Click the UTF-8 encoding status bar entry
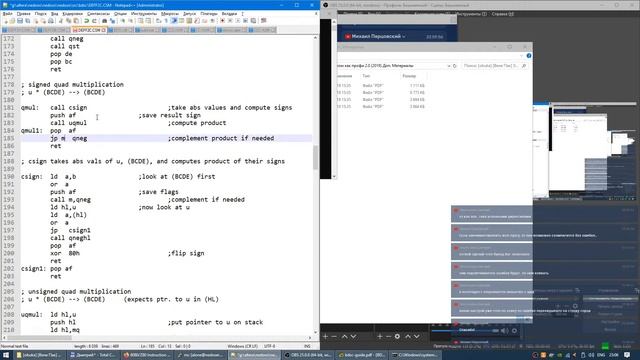The image size is (640, 360). pos(270,346)
